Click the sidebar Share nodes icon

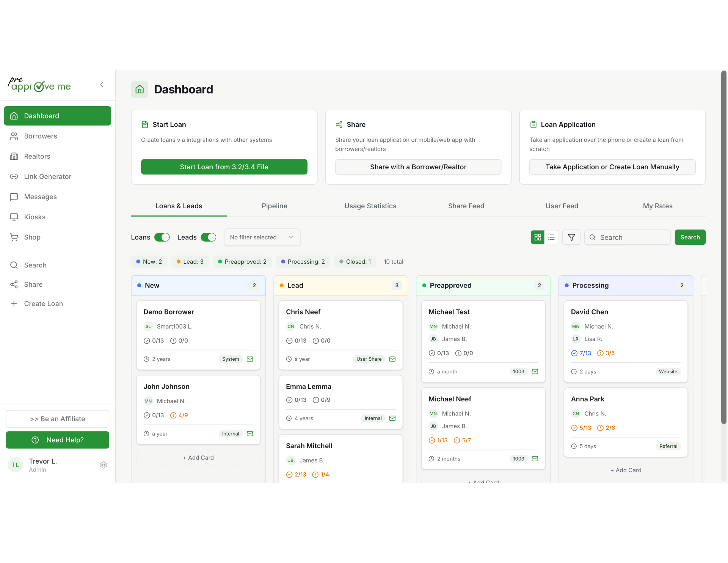14,285
